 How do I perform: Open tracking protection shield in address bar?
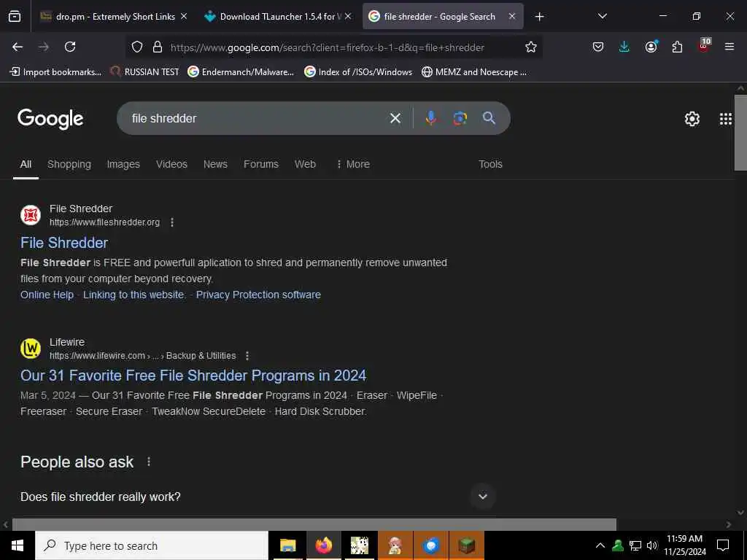click(x=137, y=47)
